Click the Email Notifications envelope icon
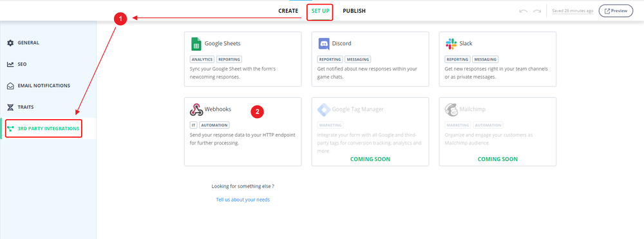Screen dimensions: 644x239 (x=10, y=86)
